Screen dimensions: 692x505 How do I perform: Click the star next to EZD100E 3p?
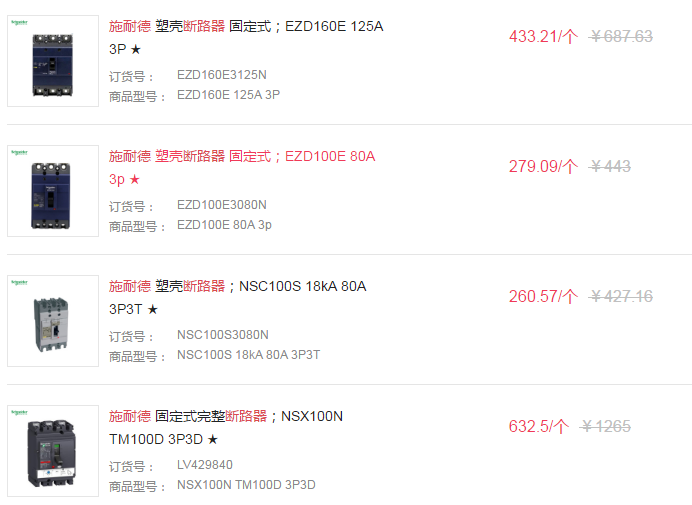(135, 180)
